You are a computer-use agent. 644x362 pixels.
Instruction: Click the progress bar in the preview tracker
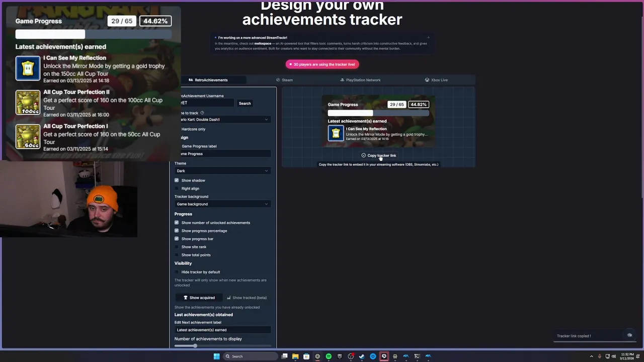click(378, 114)
